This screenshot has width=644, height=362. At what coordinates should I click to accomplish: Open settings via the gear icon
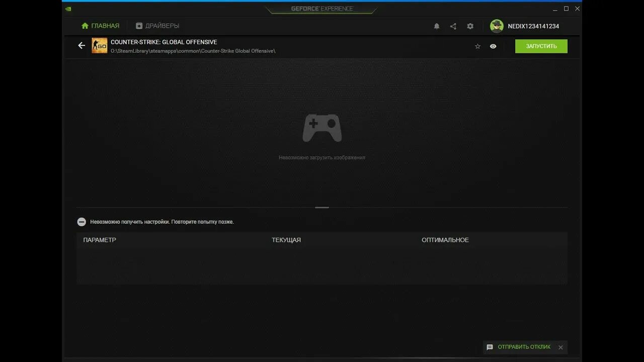point(470,26)
